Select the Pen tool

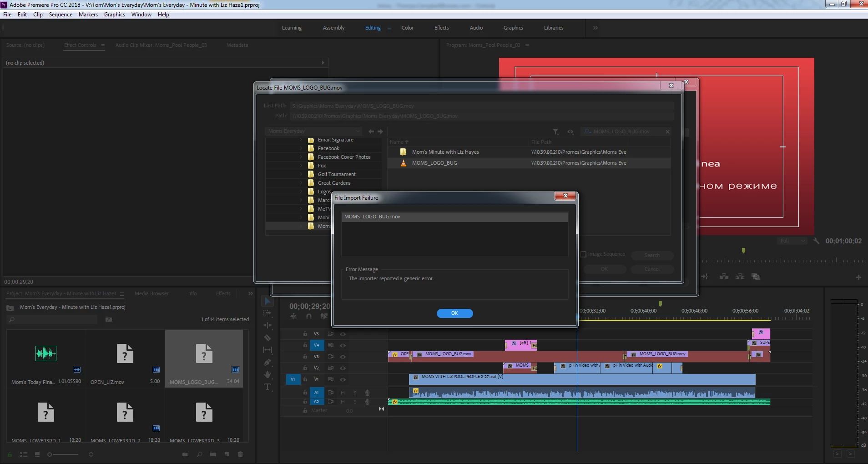coord(267,362)
